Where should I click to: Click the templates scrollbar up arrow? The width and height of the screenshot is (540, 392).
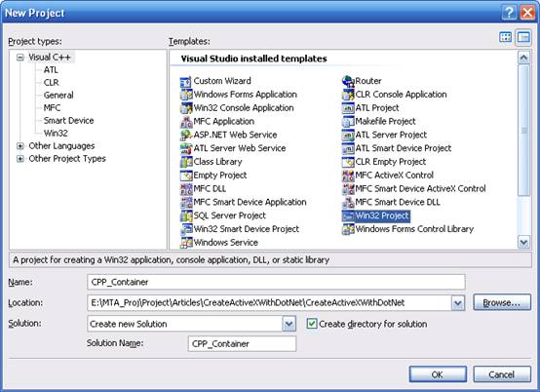(523, 58)
